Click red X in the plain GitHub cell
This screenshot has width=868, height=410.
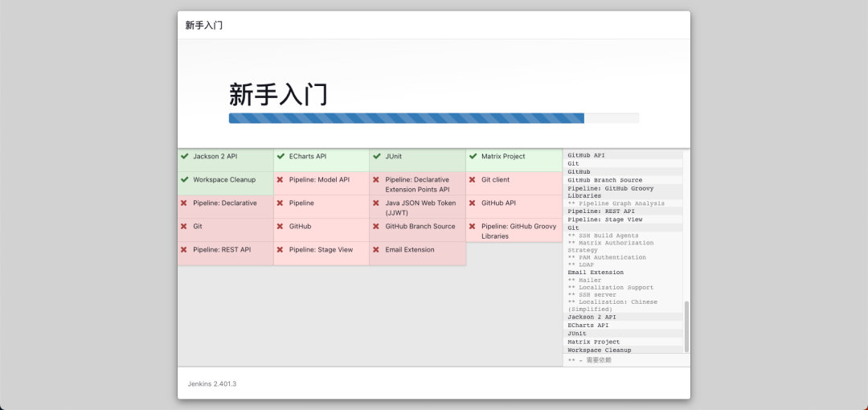pos(280,226)
